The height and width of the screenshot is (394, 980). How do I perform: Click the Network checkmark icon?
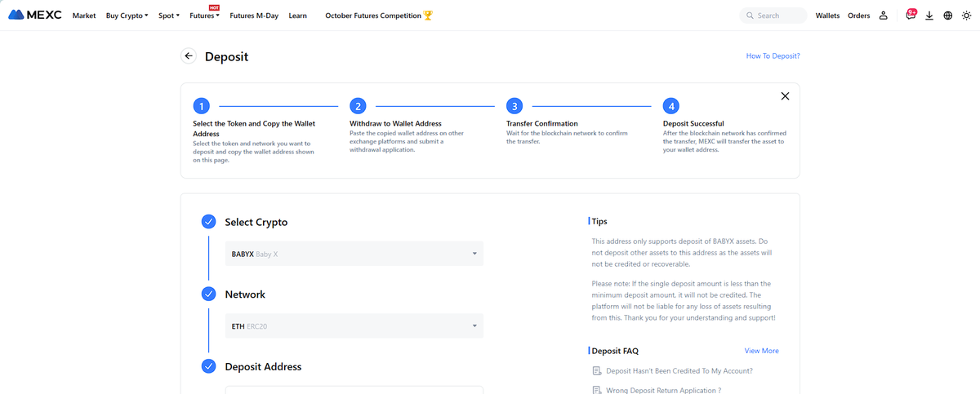click(208, 294)
